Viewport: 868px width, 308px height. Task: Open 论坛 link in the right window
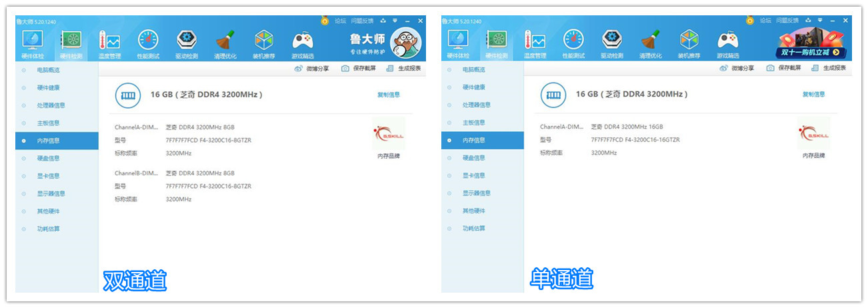pos(765,21)
